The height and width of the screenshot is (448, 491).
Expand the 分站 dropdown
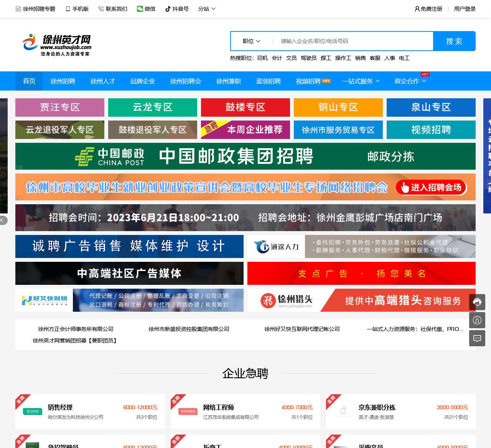(207, 9)
